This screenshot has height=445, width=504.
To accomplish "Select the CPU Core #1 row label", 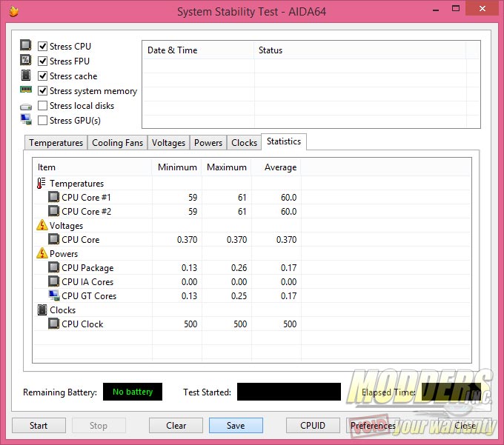I will coord(86,198).
